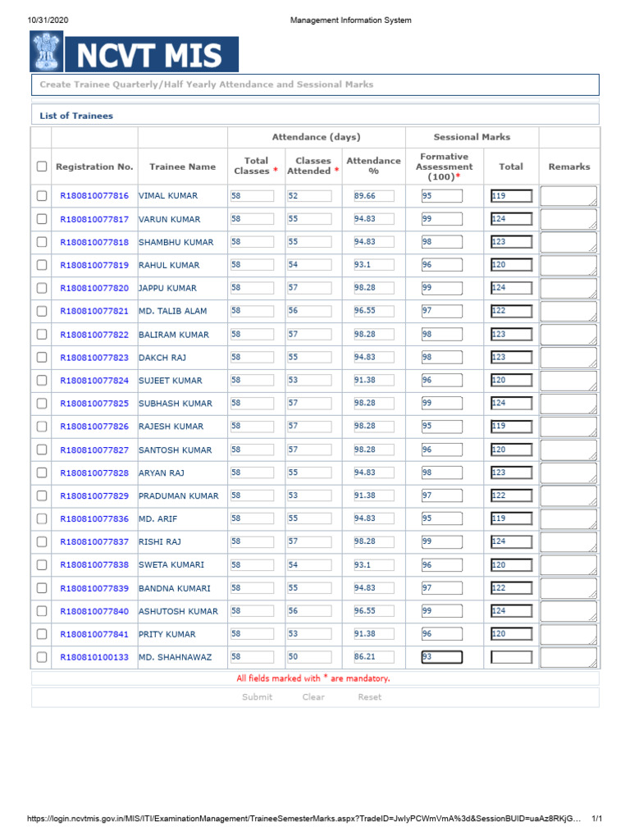Focus Total Classes field for DAKCH RAJ

click(x=252, y=358)
